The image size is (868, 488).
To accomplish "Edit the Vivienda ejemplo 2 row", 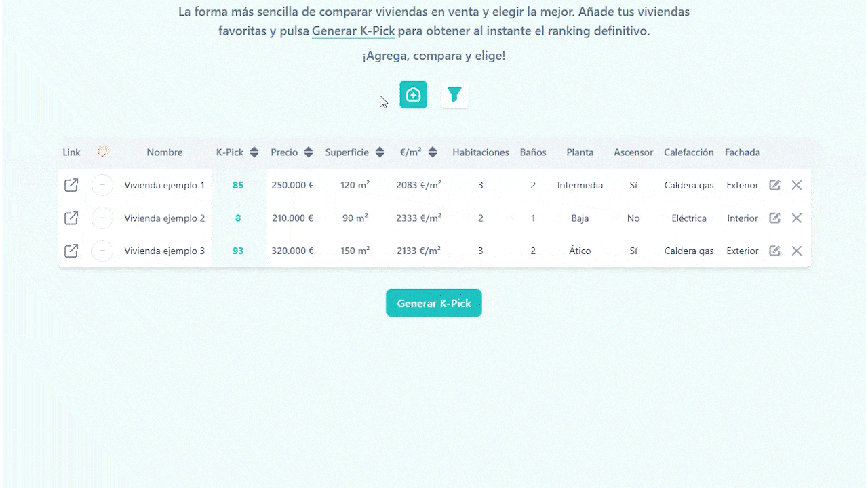I will click(x=774, y=218).
